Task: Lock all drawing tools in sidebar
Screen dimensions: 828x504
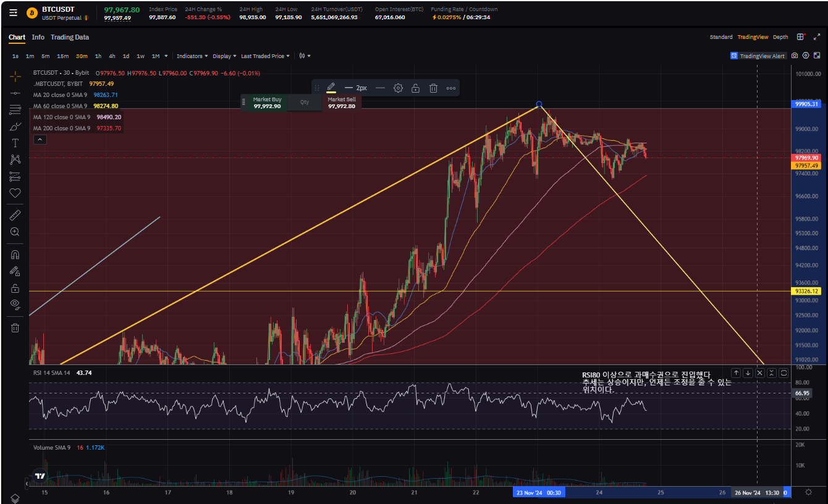Action: click(15, 288)
